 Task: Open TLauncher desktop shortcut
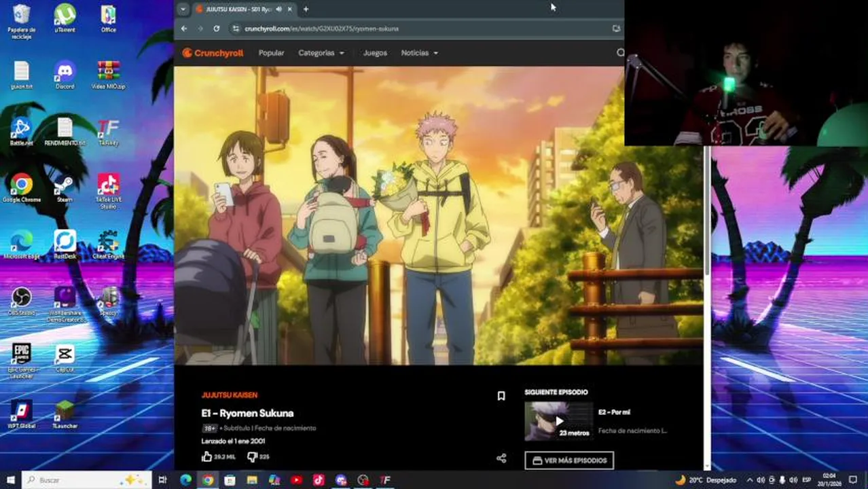pos(65,415)
